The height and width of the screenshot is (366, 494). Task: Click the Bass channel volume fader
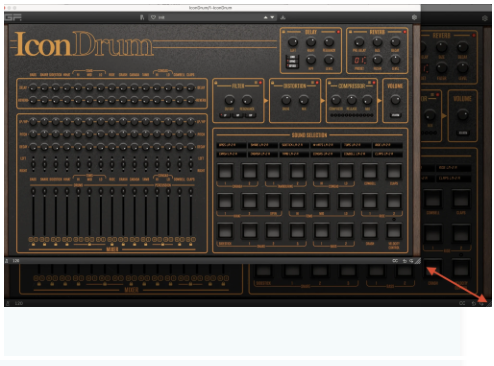pyautogui.click(x=33, y=212)
